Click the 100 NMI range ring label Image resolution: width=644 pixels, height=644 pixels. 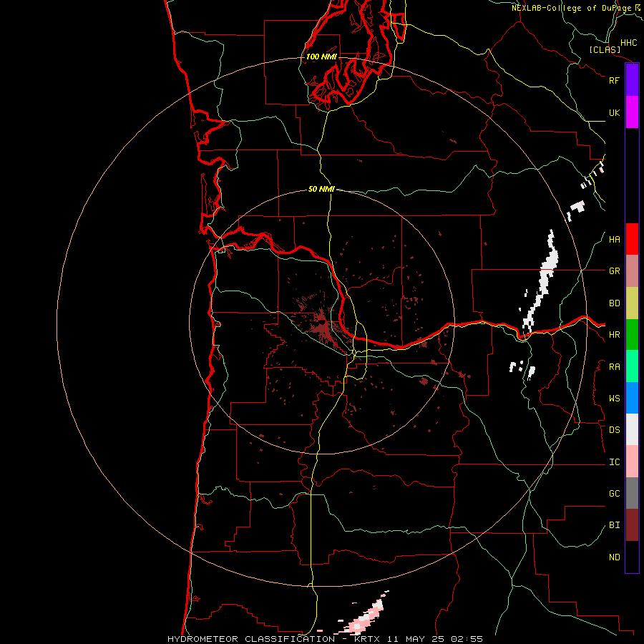point(321,57)
